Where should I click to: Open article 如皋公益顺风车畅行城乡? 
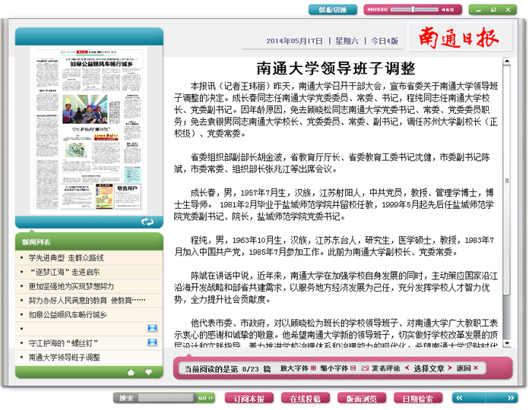pyautogui.click(x=68, y=315)
